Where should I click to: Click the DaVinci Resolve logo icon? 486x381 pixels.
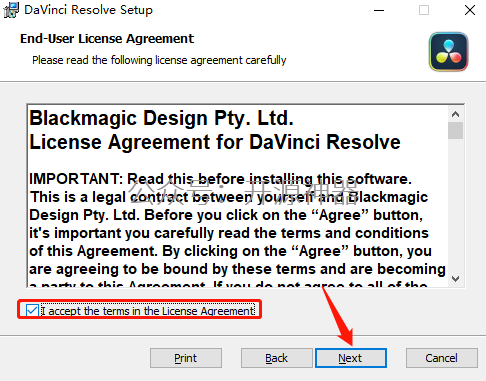point(449,52)
